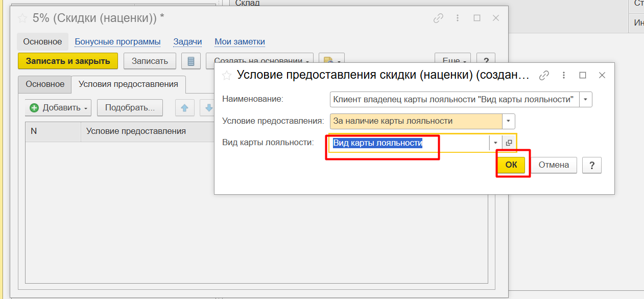Open the Вид карты лояльности dropdown arrow
This screenshot has width=644, height=299.
[495, 143]
